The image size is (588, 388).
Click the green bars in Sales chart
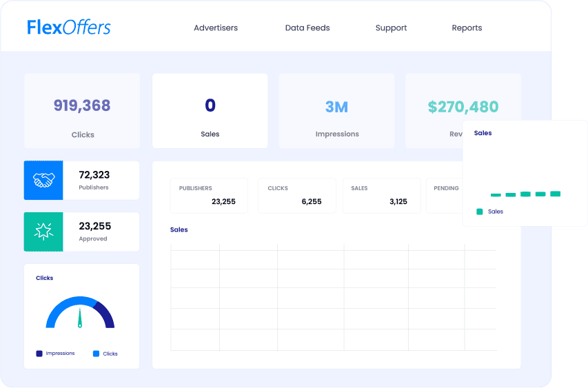point(525,194)
